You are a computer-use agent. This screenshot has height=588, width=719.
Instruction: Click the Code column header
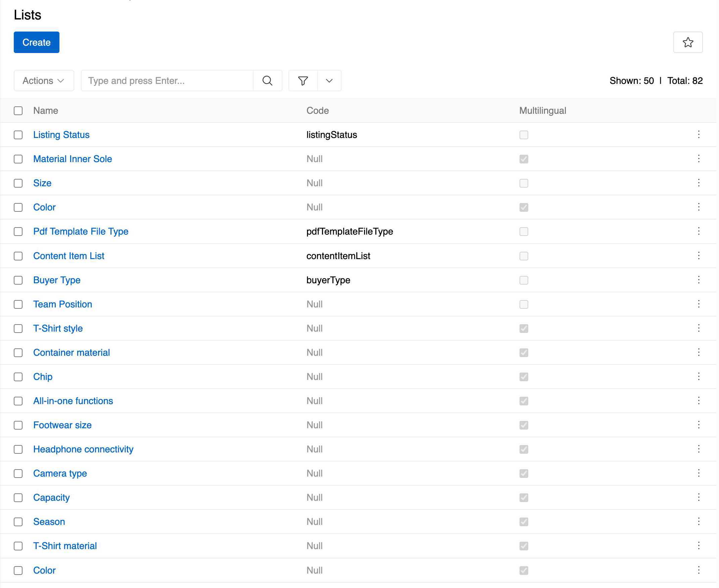[317, 110]
